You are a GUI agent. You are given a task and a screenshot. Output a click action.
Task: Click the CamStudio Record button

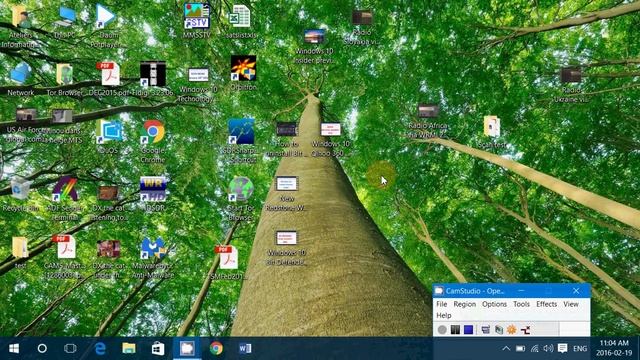(442, 329)
